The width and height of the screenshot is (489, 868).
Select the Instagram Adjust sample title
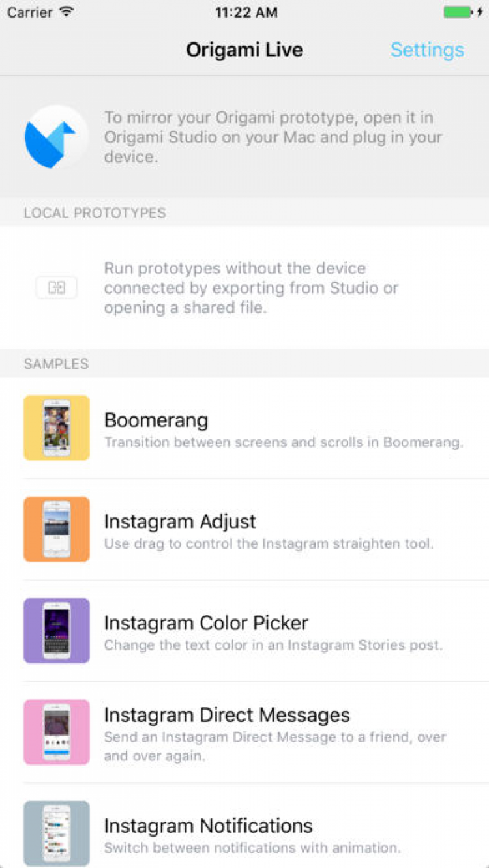tap(180, 521)
